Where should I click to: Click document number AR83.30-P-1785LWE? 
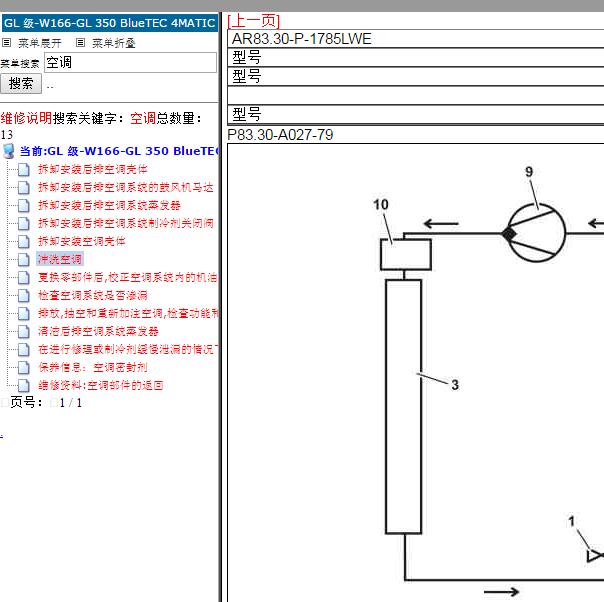[x=301, y=39]
